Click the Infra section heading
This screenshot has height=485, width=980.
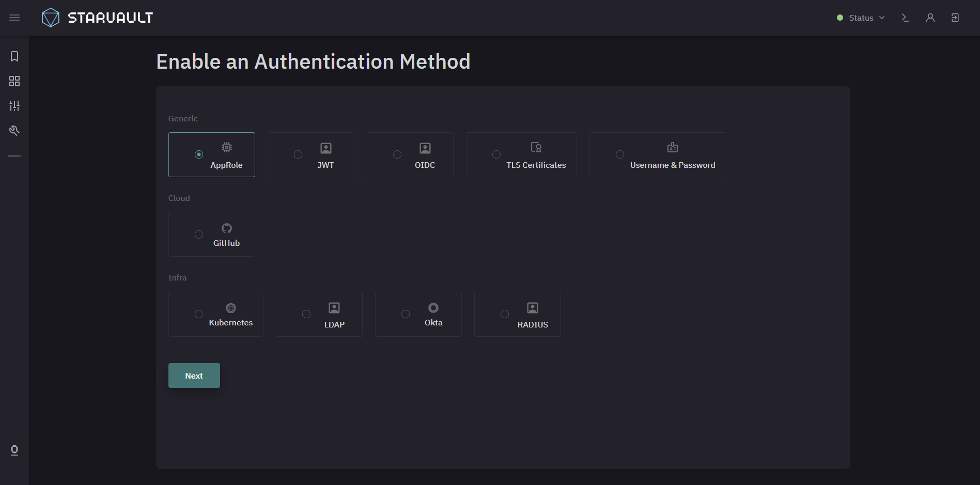pyautogui.click(x=178, y=278)
